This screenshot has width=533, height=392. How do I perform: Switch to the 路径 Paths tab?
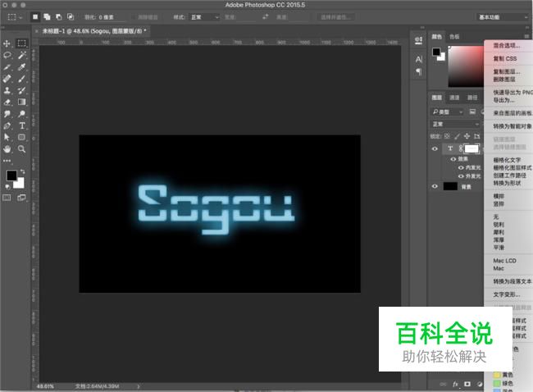[472, 98]
